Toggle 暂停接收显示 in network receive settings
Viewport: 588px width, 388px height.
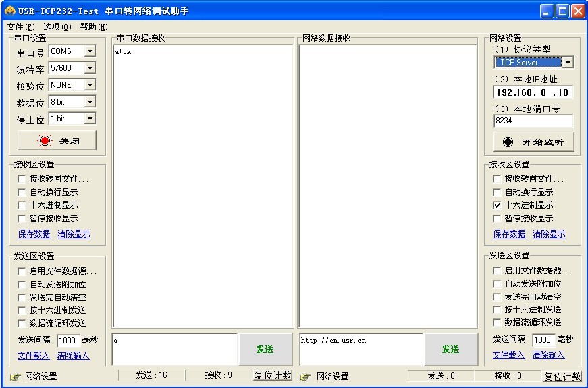coord(498,219)
